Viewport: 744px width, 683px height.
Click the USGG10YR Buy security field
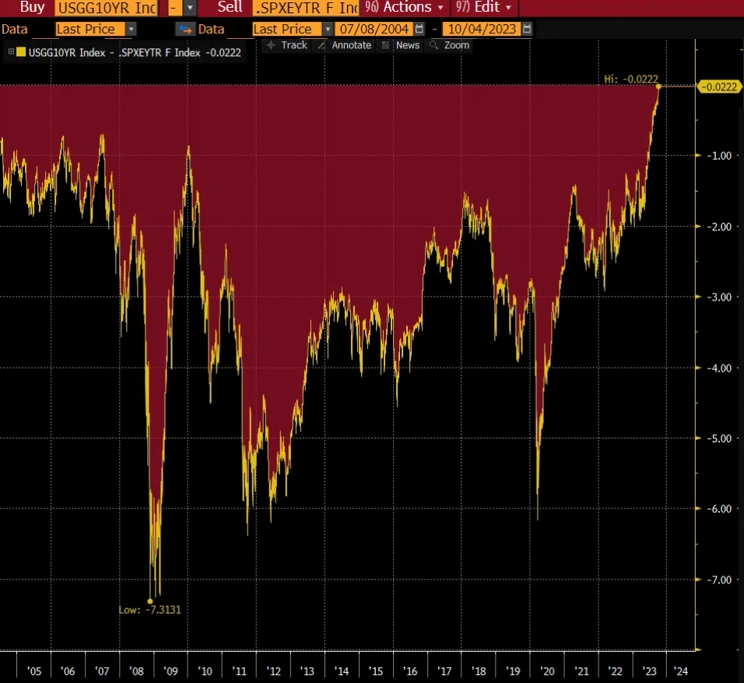pyautogui.click(x=106, y=8)
